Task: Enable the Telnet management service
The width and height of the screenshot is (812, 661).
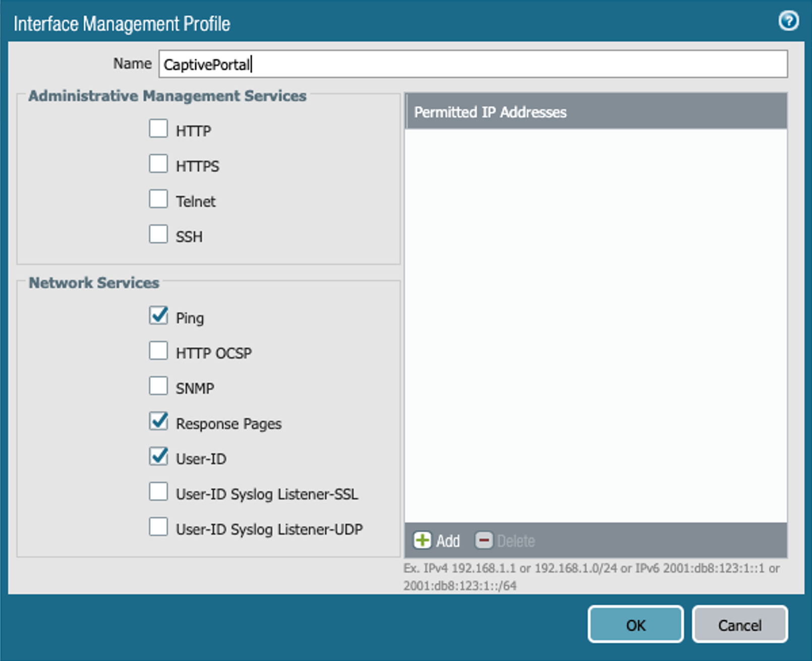Action: coord(158,199)
